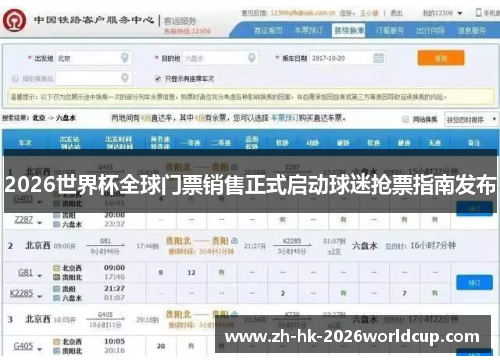Click the 出发地 input field
This screenshot has height=362, width=500.
point(94,58)
